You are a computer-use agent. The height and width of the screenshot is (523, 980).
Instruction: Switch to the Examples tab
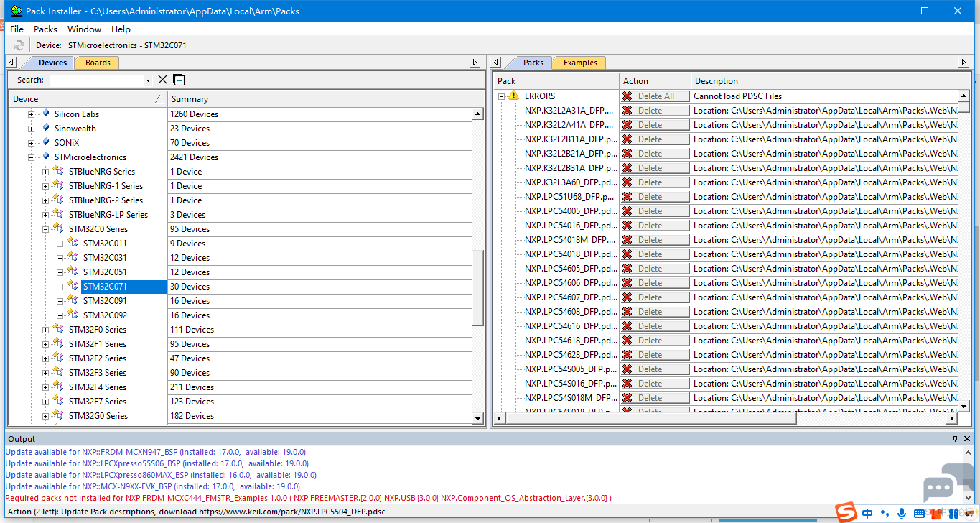coord(580,63)
